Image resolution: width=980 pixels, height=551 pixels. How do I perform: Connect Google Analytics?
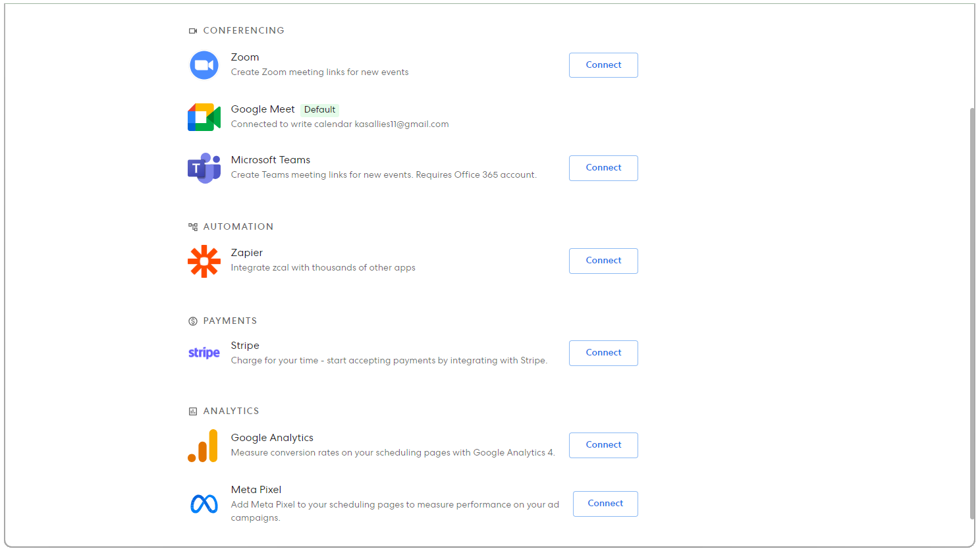click(x=603, y=445)
